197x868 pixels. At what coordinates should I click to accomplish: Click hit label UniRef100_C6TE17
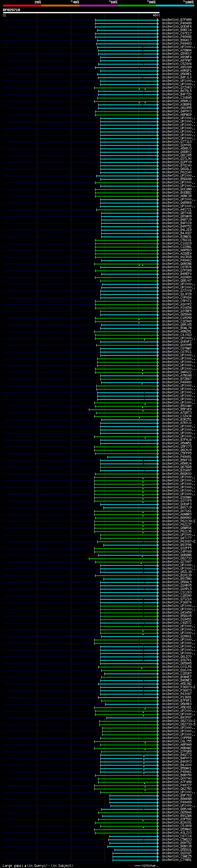(176, 33)
